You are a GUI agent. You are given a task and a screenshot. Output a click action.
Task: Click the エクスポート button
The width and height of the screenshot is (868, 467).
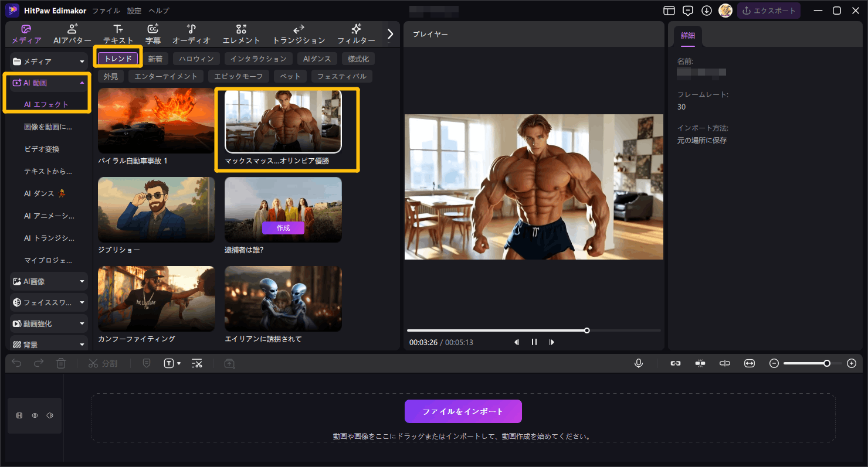tap(768, 11)
